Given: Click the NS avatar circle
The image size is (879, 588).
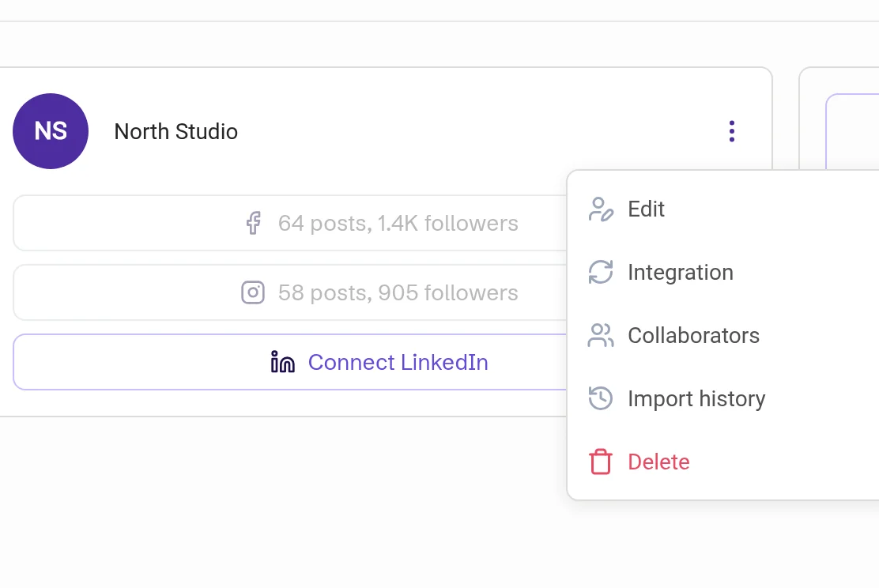Looking at the screenshot, I should 51,131.
